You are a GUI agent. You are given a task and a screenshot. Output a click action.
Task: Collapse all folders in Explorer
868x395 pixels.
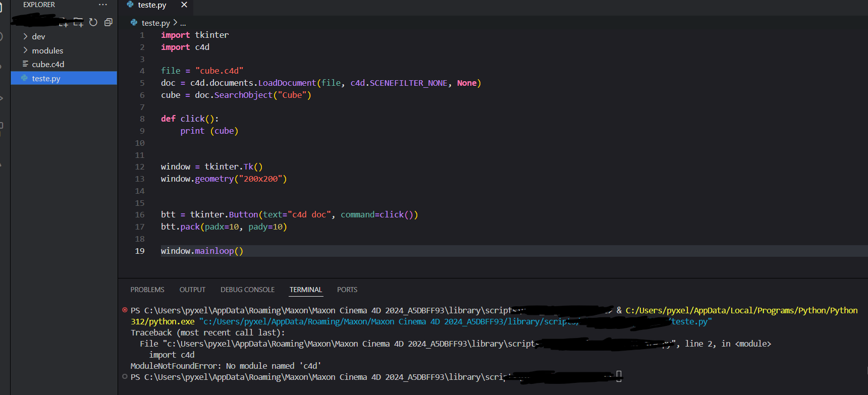tap(108, 22)
